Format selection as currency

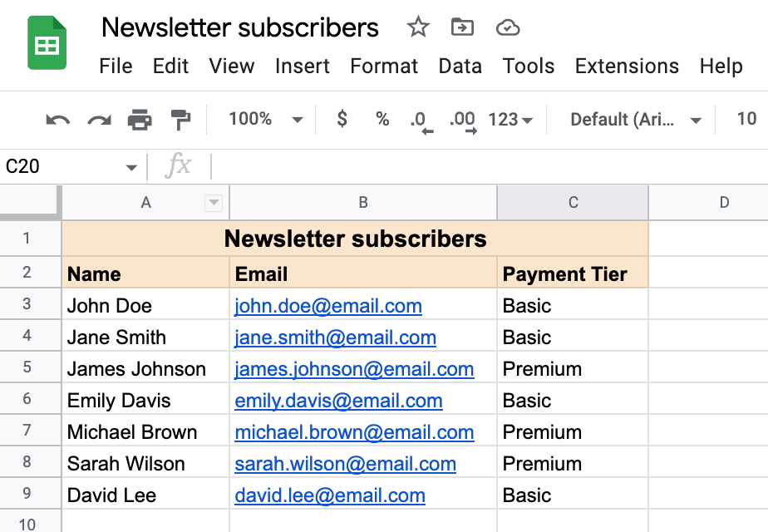[341, 120]
